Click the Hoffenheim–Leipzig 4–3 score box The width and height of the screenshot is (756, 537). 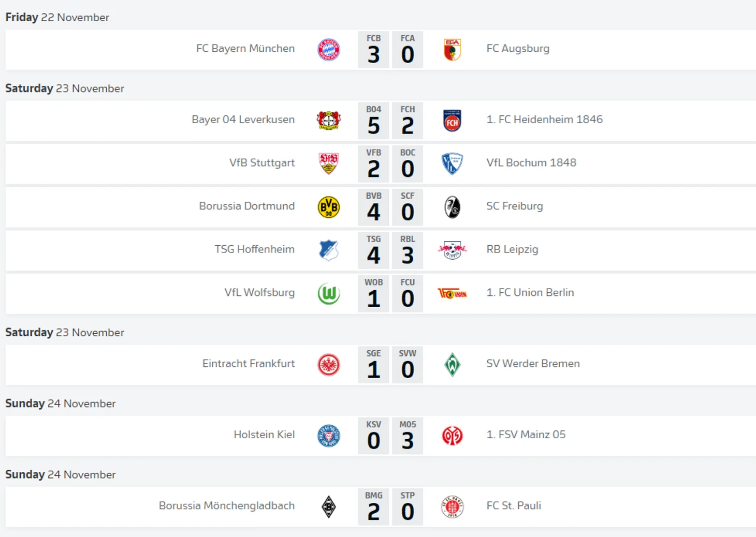tap(390, 250)
